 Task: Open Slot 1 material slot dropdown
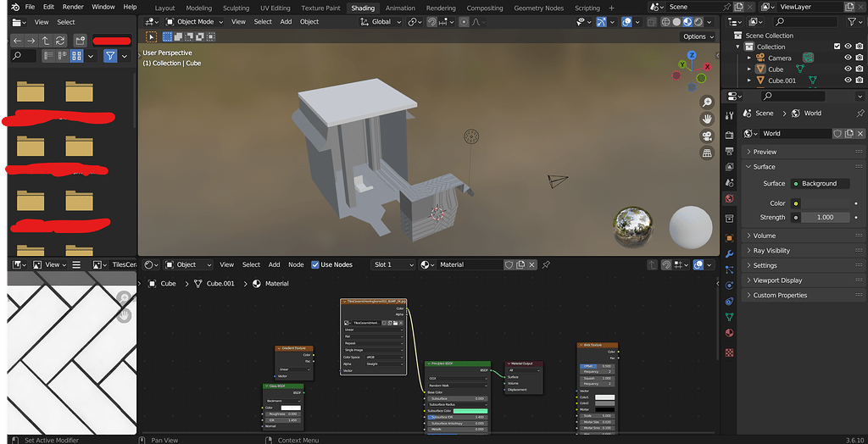pyautogui.click(x=392, y=264)
